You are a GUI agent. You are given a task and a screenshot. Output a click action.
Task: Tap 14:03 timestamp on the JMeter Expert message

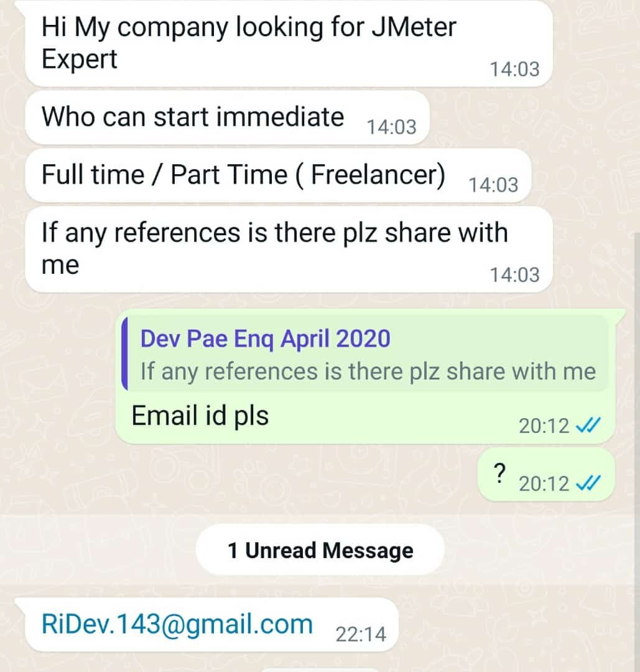point(514,70)
